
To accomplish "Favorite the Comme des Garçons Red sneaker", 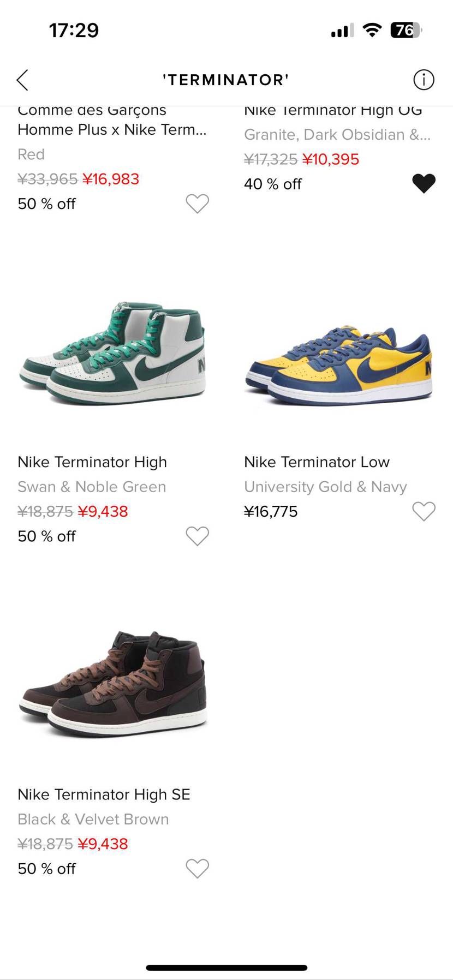I will point(197,204).
